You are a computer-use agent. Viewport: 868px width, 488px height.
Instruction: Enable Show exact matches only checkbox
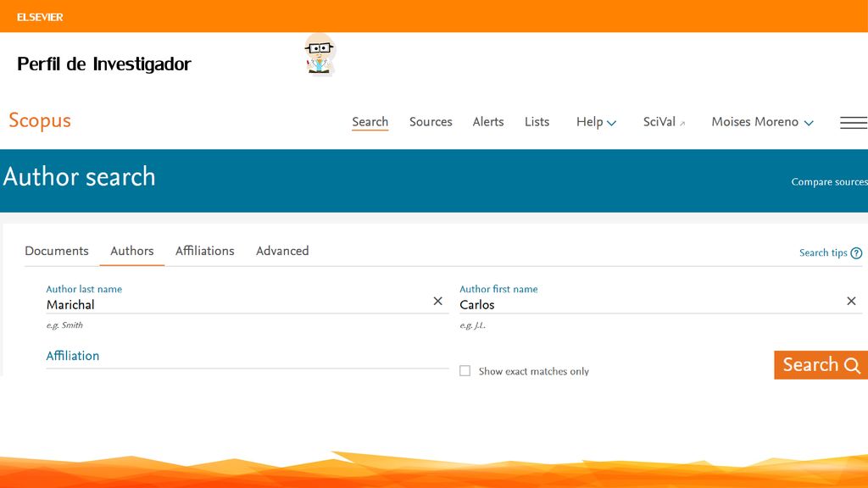pos(465,371)
